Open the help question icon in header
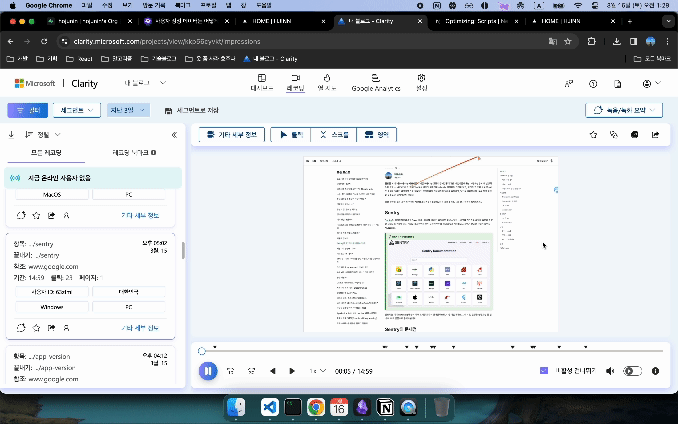Viewport: 678px width, 424px height. [x=593, y=84]
